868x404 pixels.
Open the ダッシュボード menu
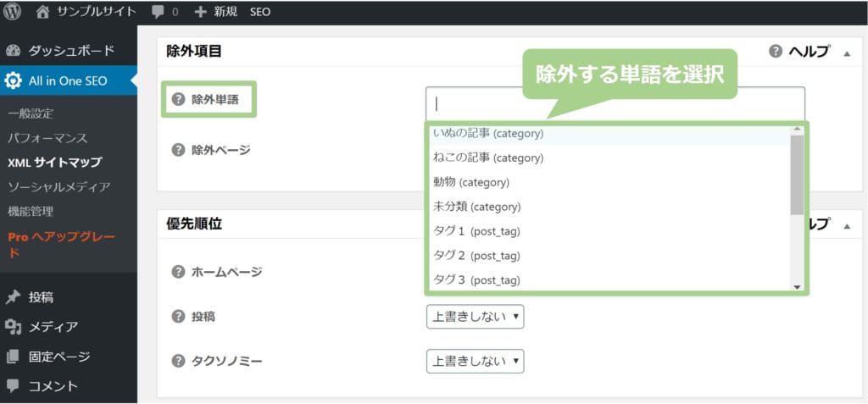69,51
